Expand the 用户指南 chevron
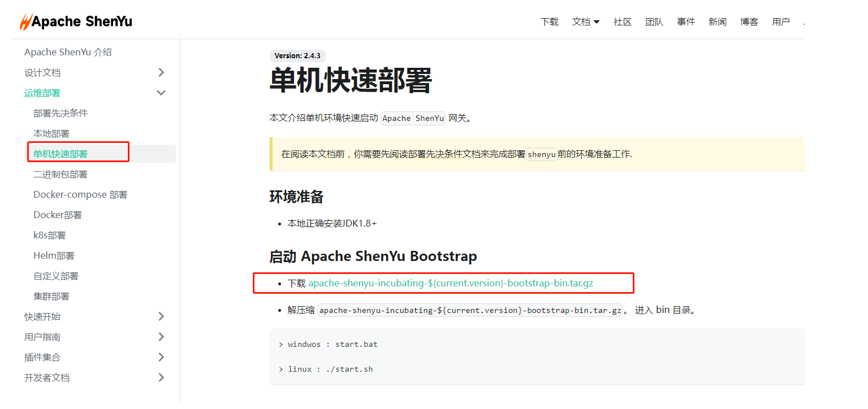The width and height of the screenshot is (868, 409). pyautogui.click(x=161, y=337)
